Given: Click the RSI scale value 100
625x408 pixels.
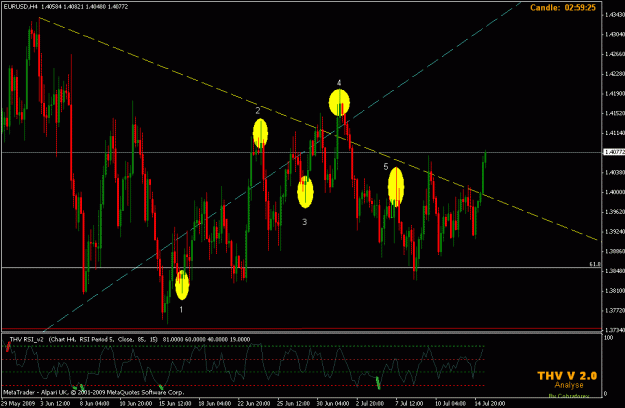Looking at the screenshot, I should pos(609,338).
